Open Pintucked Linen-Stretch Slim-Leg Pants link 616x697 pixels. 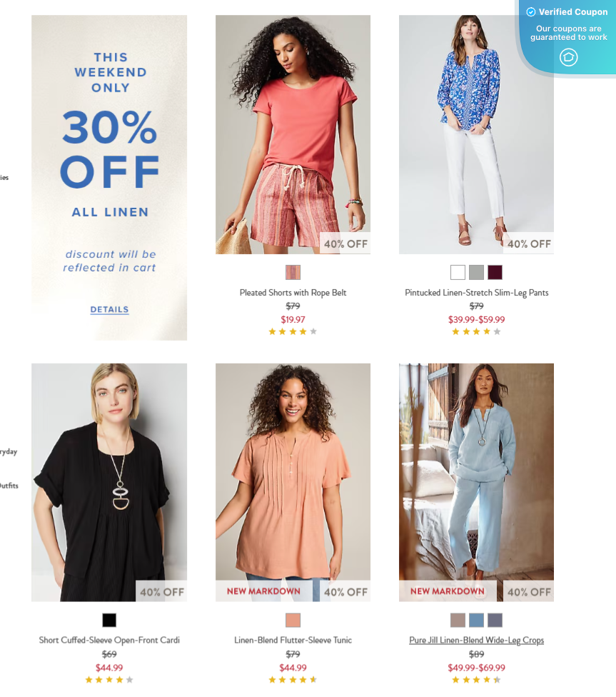coord(476,293)
